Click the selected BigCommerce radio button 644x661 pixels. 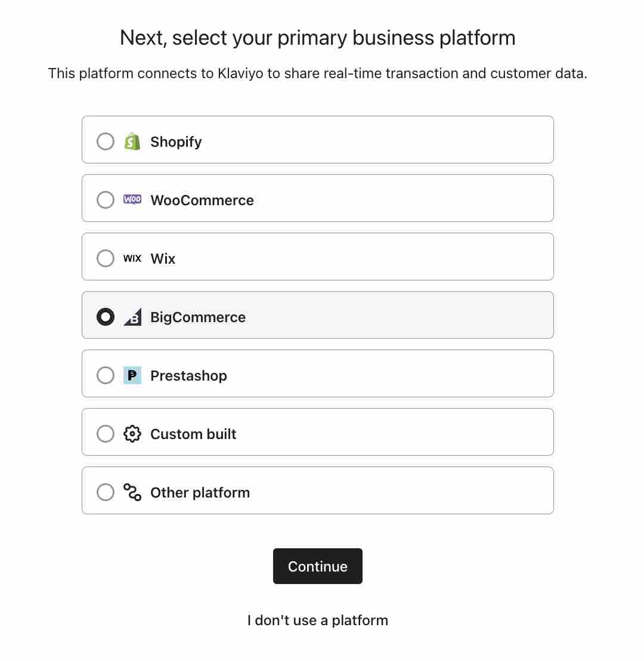click(106, 317)
